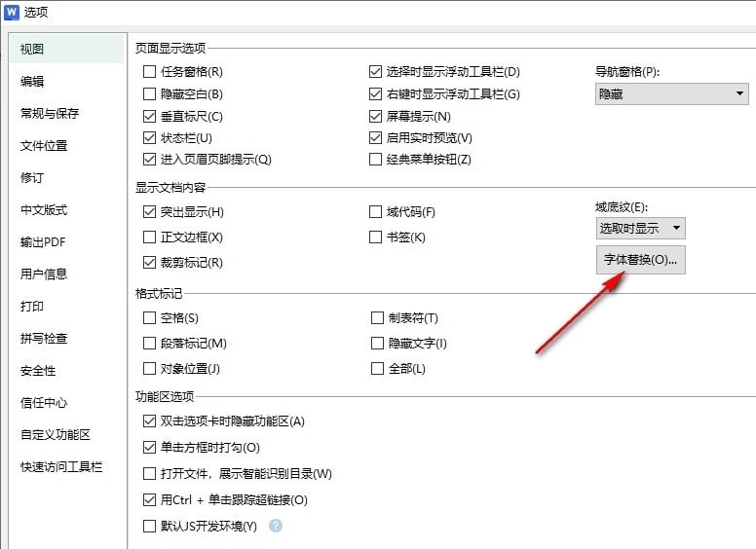Toggle 双击选项卡时隐藏功能区(A)
The width and height of the screenshot is (756, 549).
tap(149, 421)
